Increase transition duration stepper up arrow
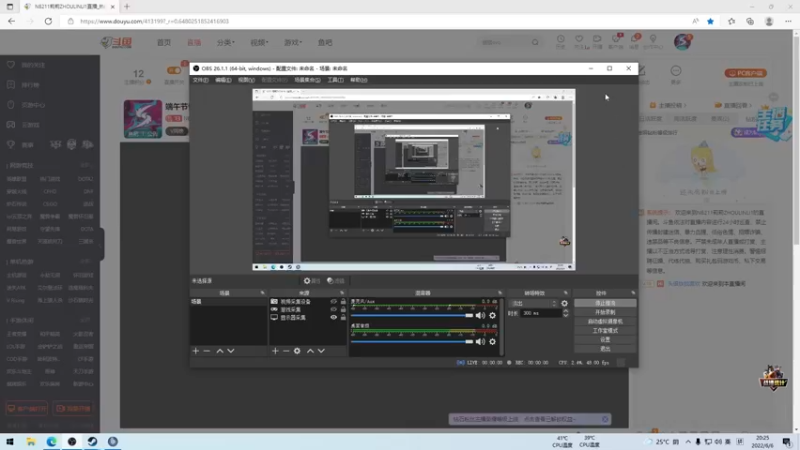The width and height of the screenshot is (800, 450). [x=565, y=311]
